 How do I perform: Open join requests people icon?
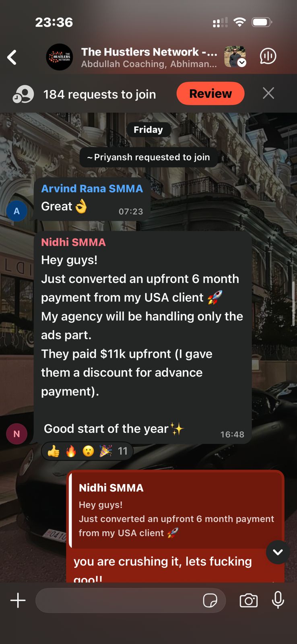[23, 94]
